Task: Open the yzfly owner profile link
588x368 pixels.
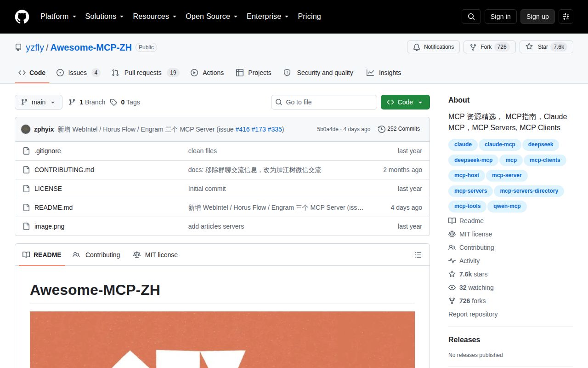Action: click(x=35, y=47)
